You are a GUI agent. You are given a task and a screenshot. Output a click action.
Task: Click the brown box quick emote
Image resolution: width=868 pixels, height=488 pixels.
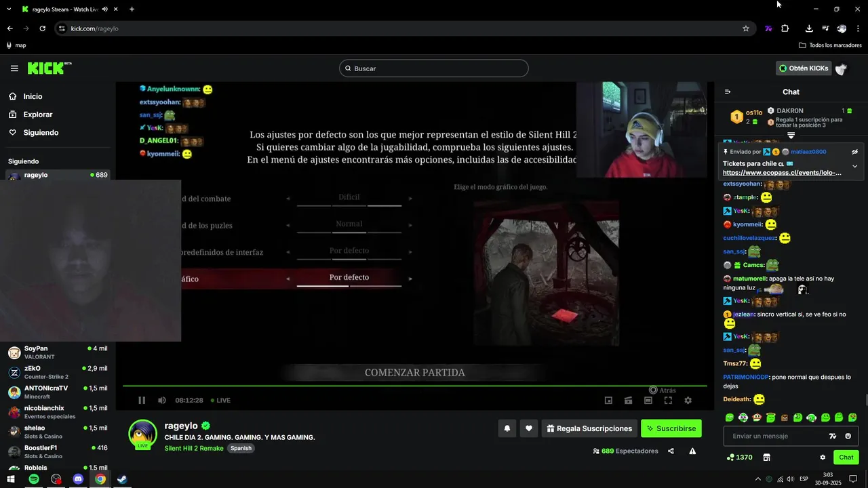click(785, 418)
